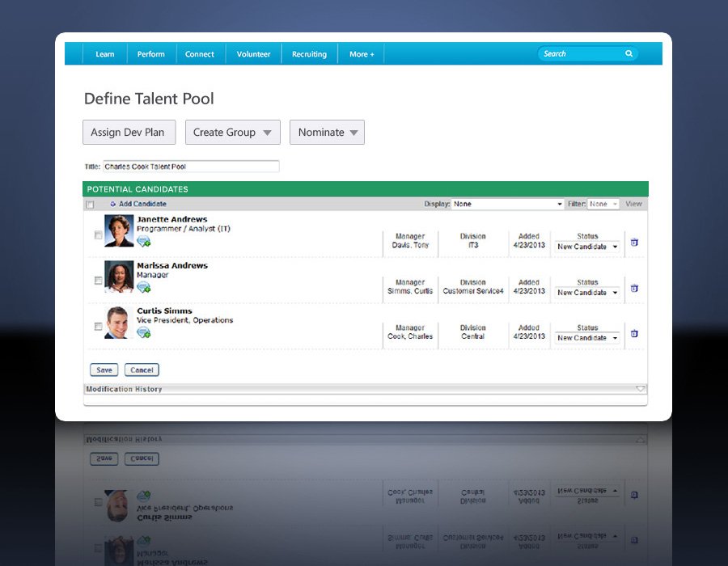The image size is (728, 566).
Task: Click division value 'Central'
Action: (472, 336)
